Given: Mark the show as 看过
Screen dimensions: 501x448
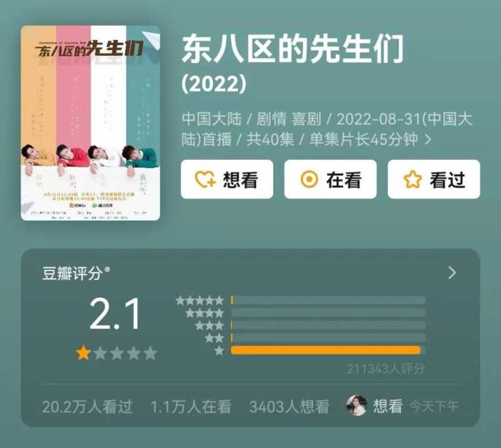Looking at the screenshot, I should pos(433,179).
